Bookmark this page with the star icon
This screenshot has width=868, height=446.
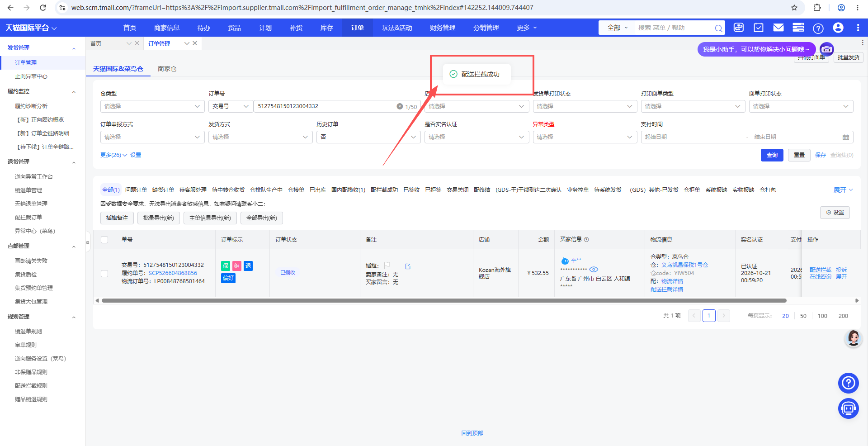(794, 8)
